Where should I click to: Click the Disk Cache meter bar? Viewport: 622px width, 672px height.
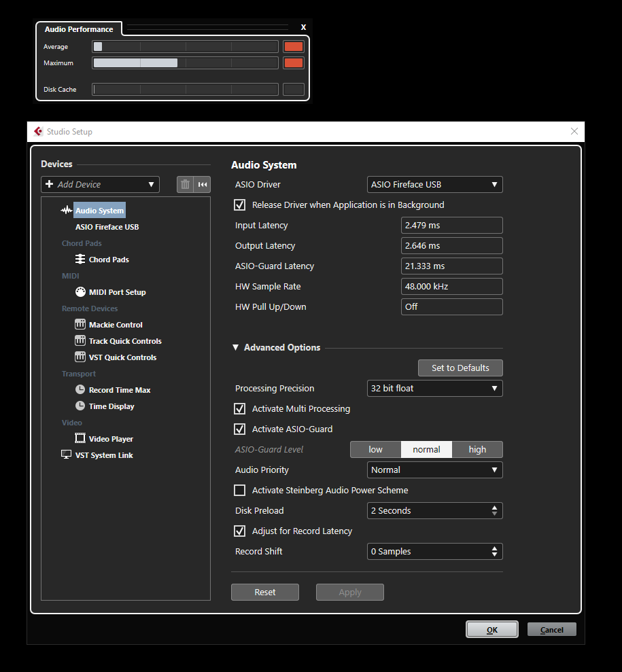pos(185,89)
